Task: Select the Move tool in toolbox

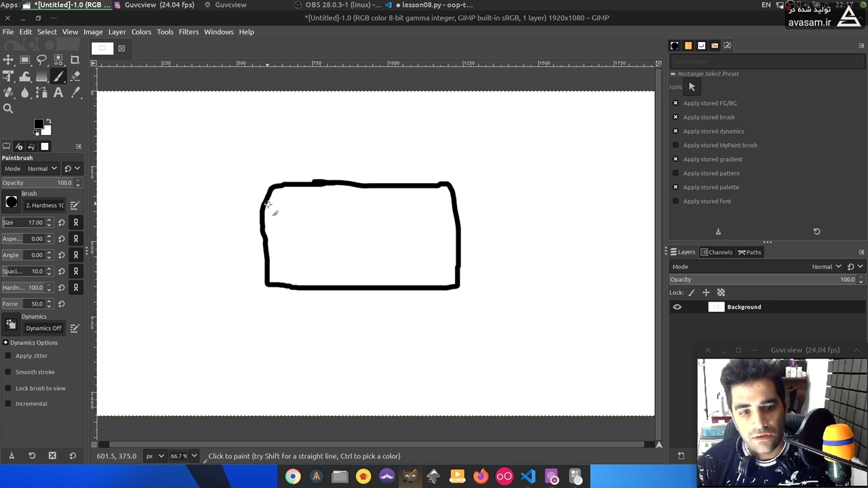Action: [x=8, y=60]
